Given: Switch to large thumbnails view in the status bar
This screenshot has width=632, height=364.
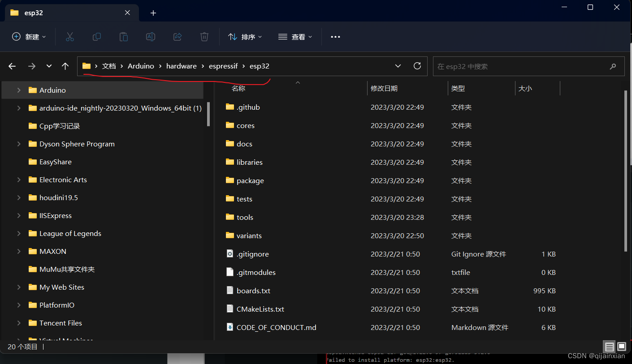Looking at the screenshot, I should (x=622, y=347).
